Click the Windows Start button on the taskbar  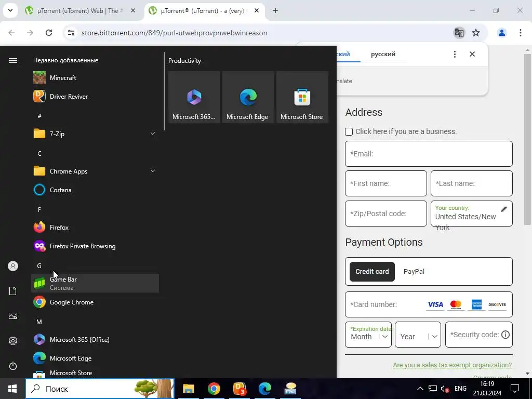pyautogui.click(x=12, y=389)
